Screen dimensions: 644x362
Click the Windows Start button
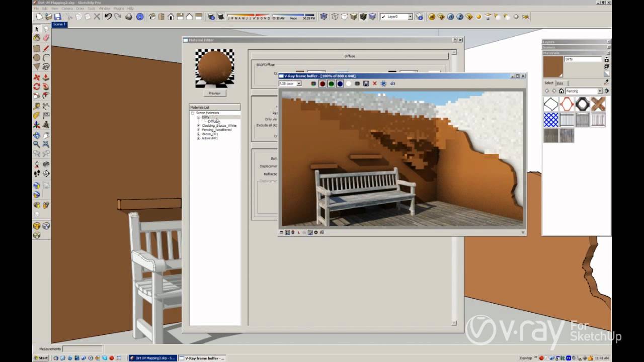[41, 358]
